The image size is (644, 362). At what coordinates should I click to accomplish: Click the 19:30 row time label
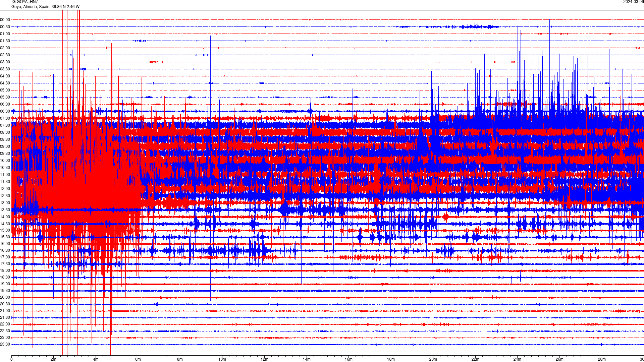point(5,291)
